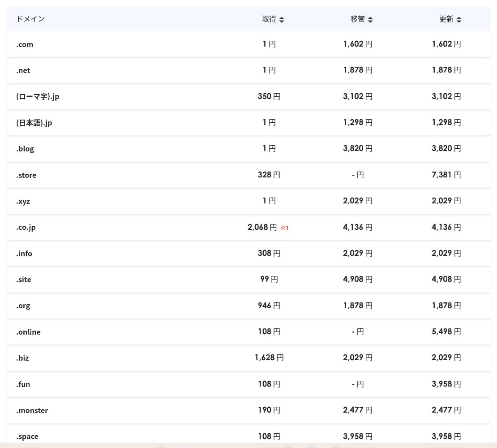Screen dimensions: 497x448
Task: Click the ドメイン column header
Action: tap(30, 19)
